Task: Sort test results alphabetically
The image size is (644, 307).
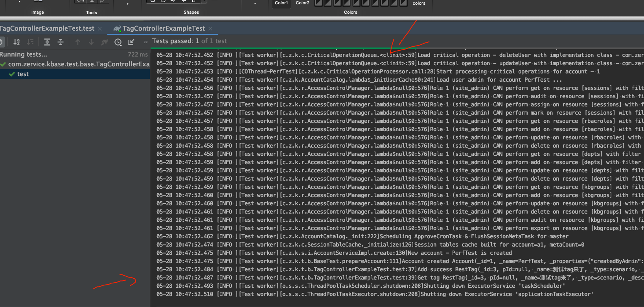Action: coord(17,42)
